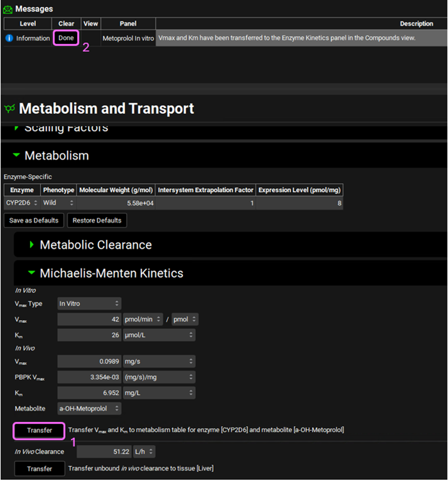This screenshot has height=481, width=448.
Task: Open the CYP2D6 enzyme dropdown
Action: coord(22,203)
